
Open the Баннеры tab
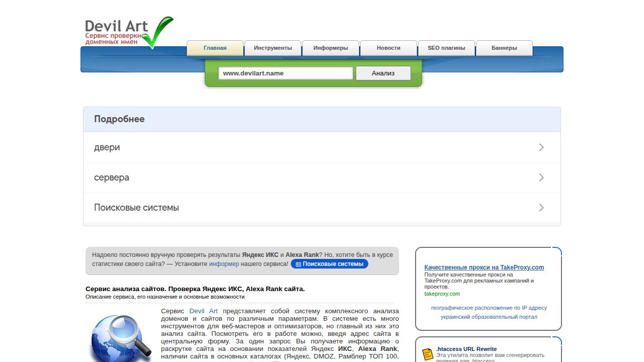504,48
